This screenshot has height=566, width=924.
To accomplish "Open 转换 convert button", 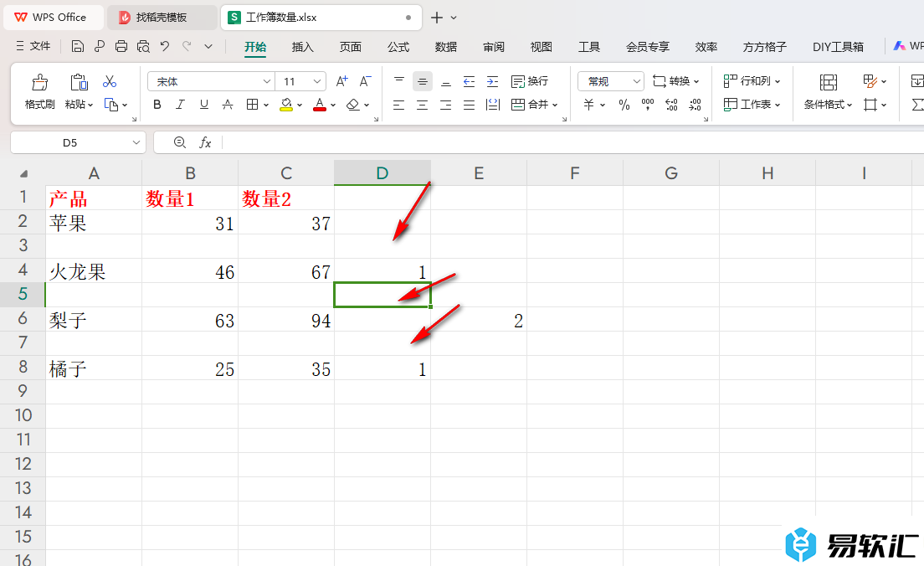I will coord(676,81).
